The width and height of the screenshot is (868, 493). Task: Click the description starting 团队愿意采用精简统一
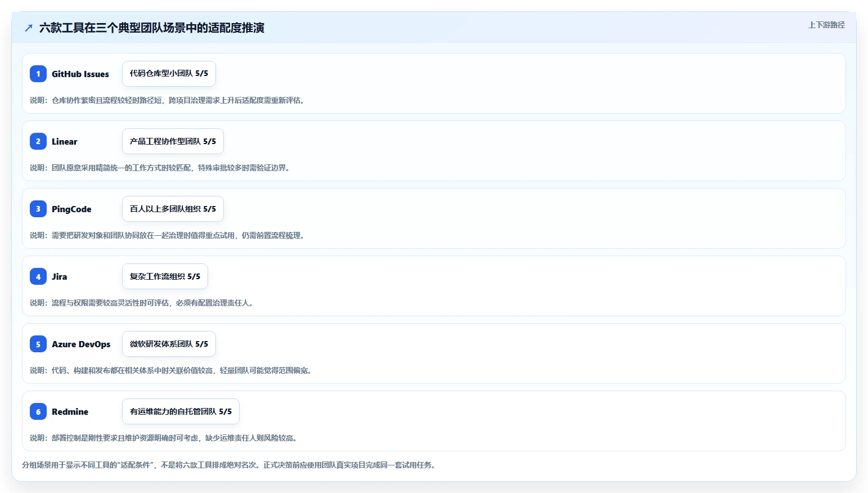tap(160, 168)
